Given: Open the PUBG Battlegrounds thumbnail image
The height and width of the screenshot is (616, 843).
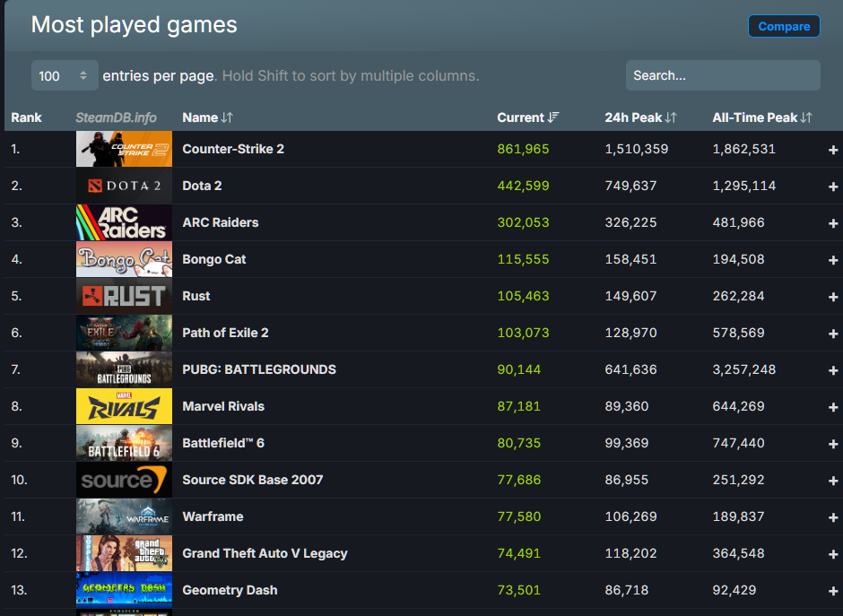Looking at the screenshot, I should tap(124, 369).
